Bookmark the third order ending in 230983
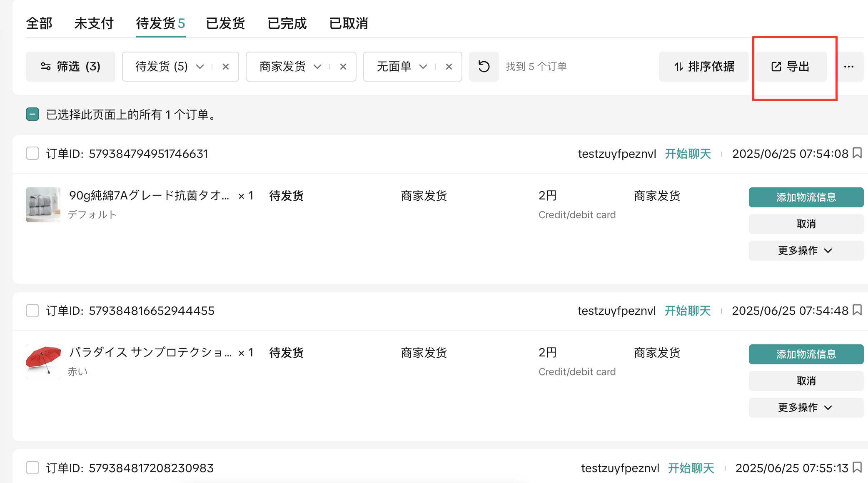This screenshot has width=868, height=483. (857, 468)
